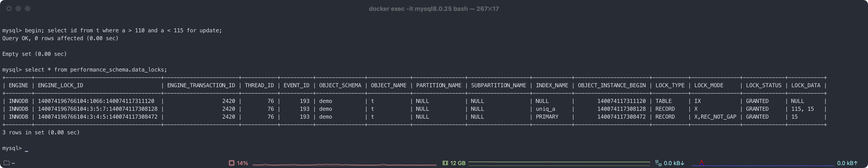The image size is (868, 168).
Task: Click lock ID ending 3:5:7:140074117308128
Action: point(98,109)
